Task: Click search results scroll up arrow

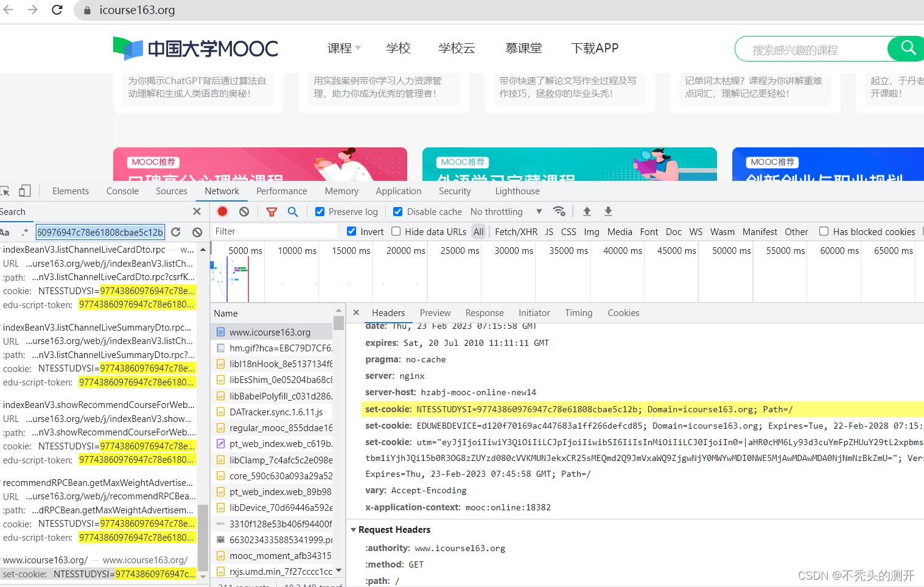Action: tap(203, 250)
